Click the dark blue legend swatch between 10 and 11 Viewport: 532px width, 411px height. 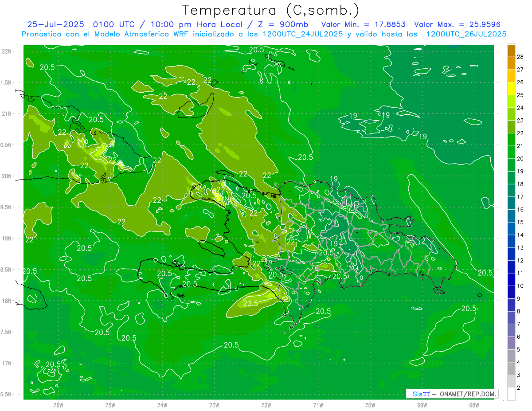511,280
